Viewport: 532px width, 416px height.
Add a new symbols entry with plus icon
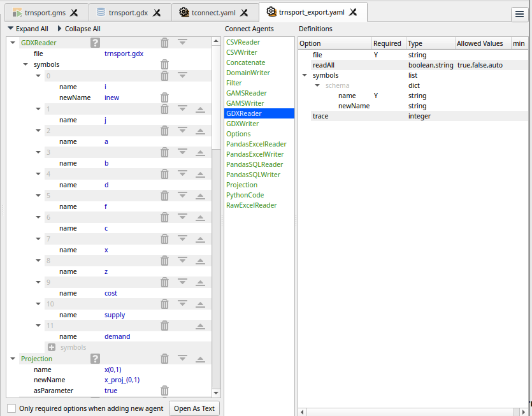point(52,347)
